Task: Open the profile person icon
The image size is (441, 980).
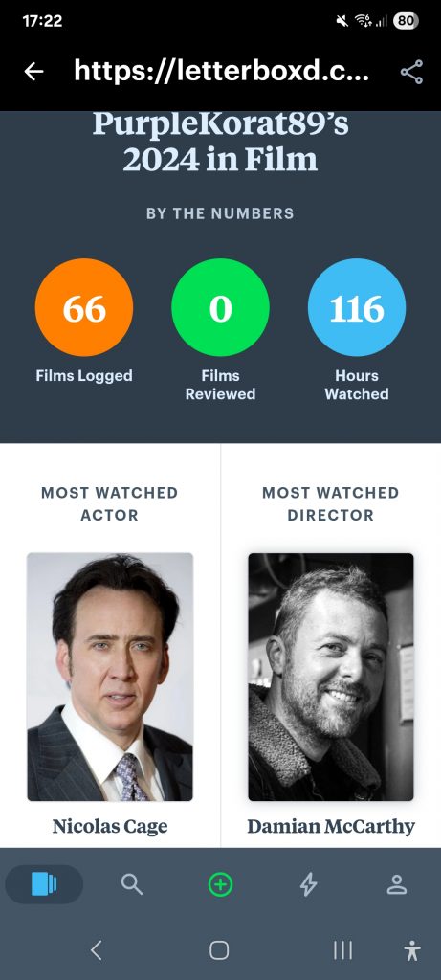Action: coord(397,884)
